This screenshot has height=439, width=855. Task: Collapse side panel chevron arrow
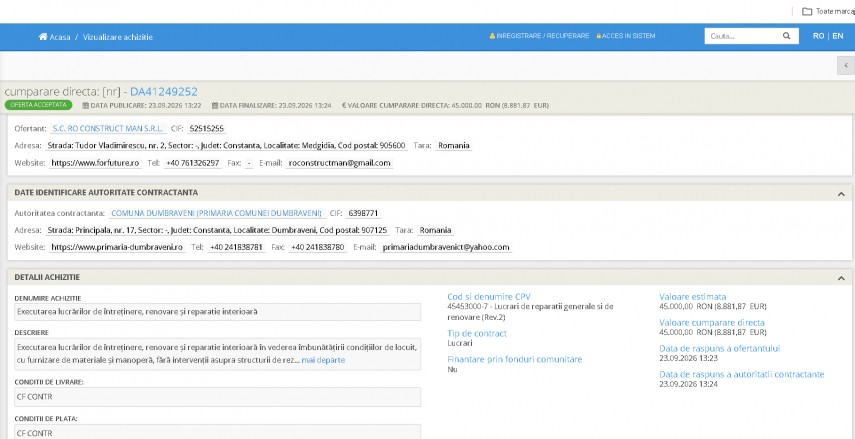tap(846, 65)
